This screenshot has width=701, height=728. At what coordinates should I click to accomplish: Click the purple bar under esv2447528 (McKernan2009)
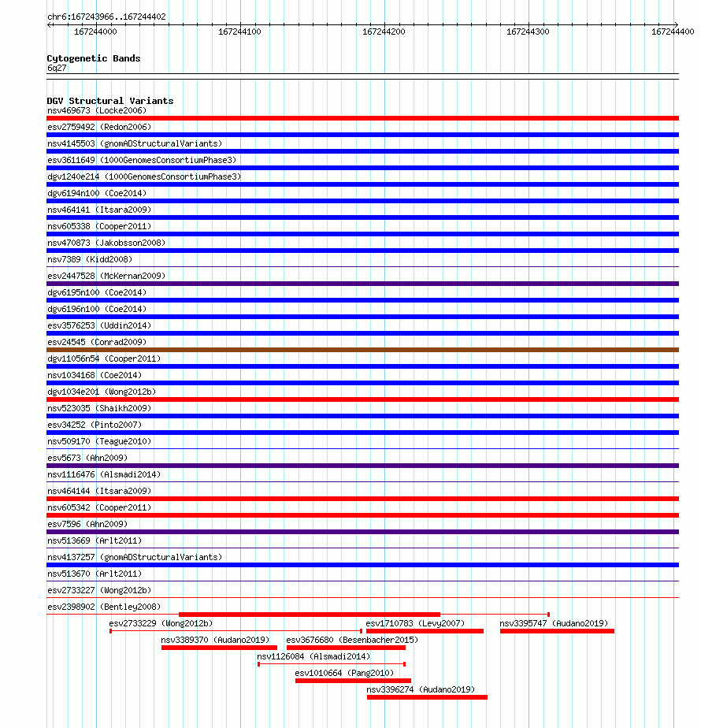click(362, 284)
